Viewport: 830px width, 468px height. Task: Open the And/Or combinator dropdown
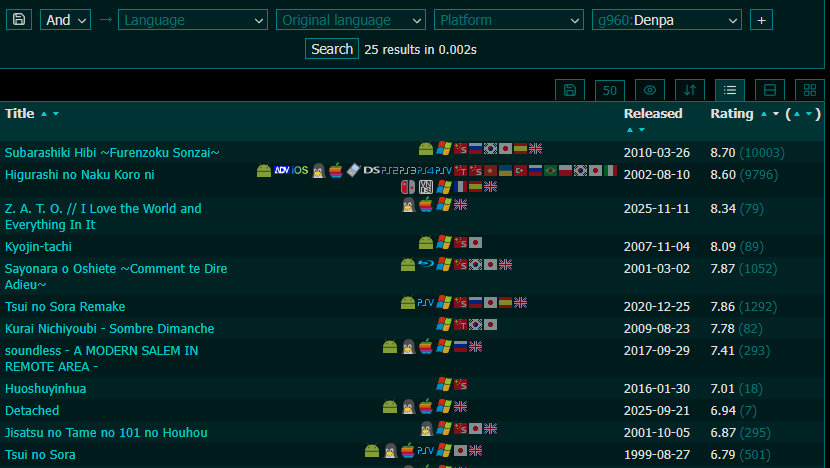pos(66,20)
